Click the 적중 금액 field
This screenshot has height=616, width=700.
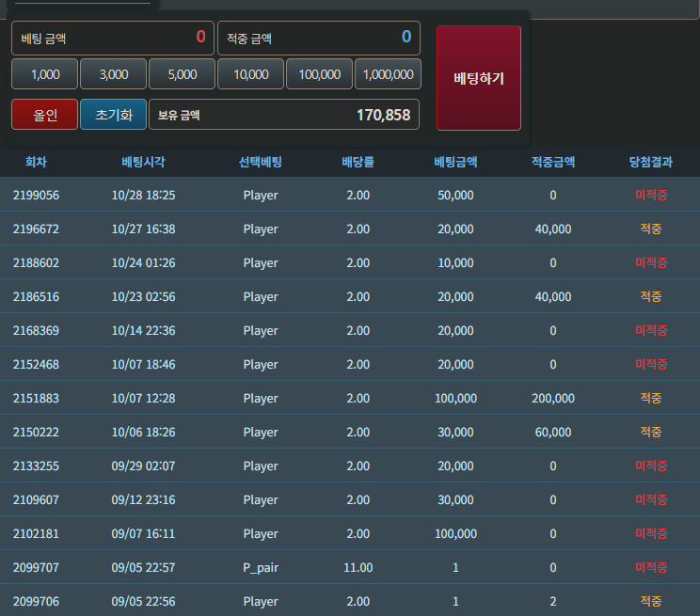(x=319, y=38)
